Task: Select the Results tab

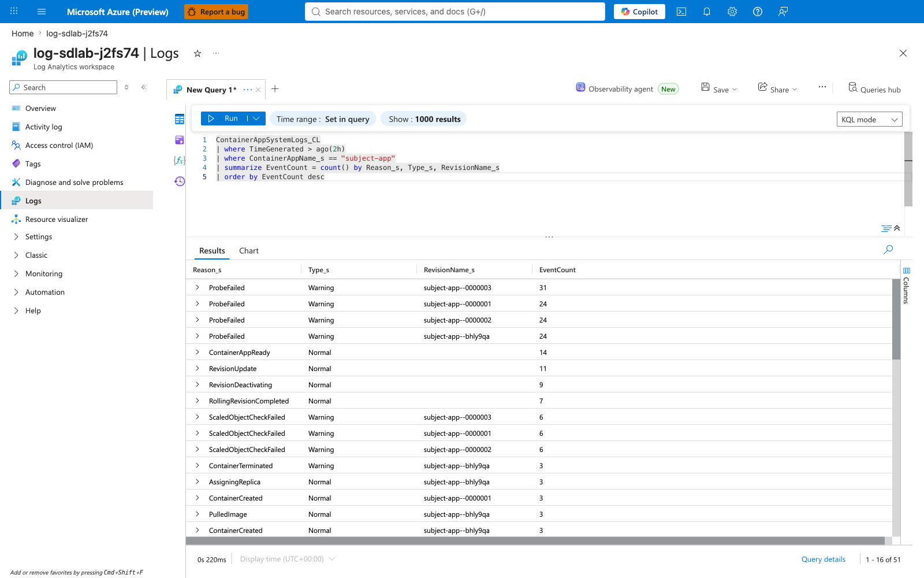Action: coord(212,251)
